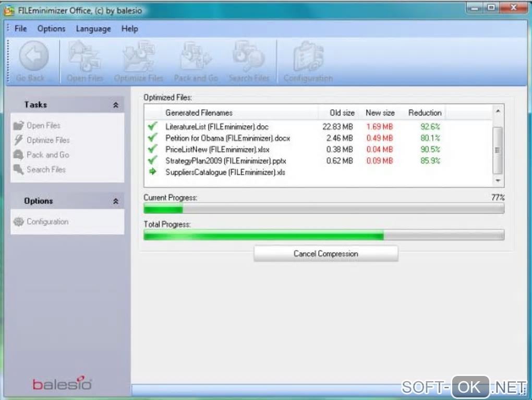Select StrategyPlan2009 (FILEminimizer).pptx row
The width and height of the screenshot is (532, 400).
(318, 161)
